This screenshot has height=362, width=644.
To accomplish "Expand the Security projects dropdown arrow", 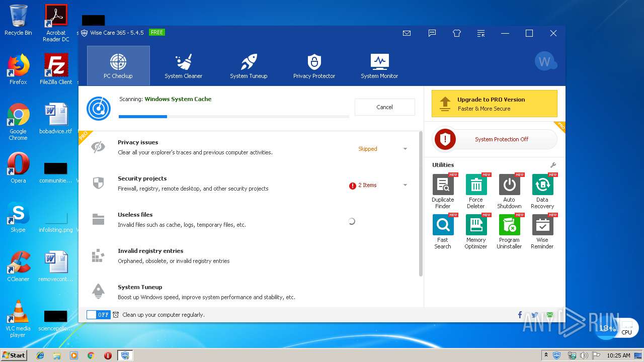I will (405, 185).
